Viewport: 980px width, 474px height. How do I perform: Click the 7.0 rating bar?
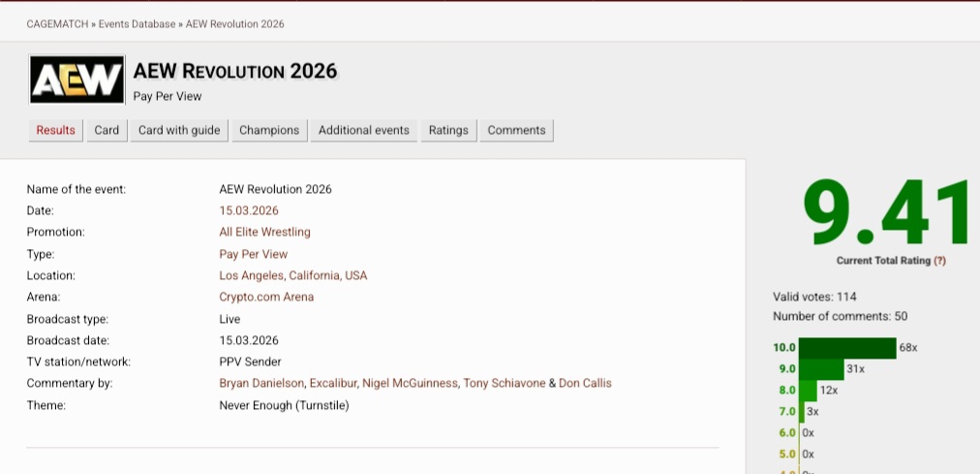[x=801, y=411]
